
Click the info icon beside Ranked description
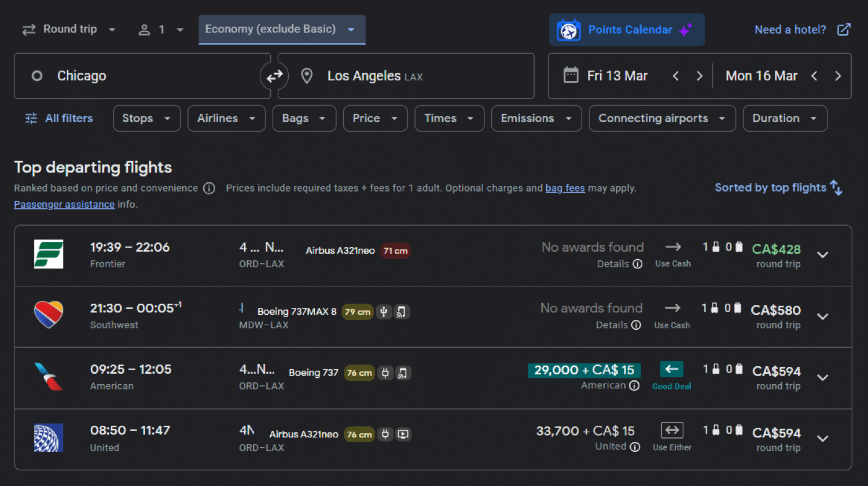[x=209, y=189]
